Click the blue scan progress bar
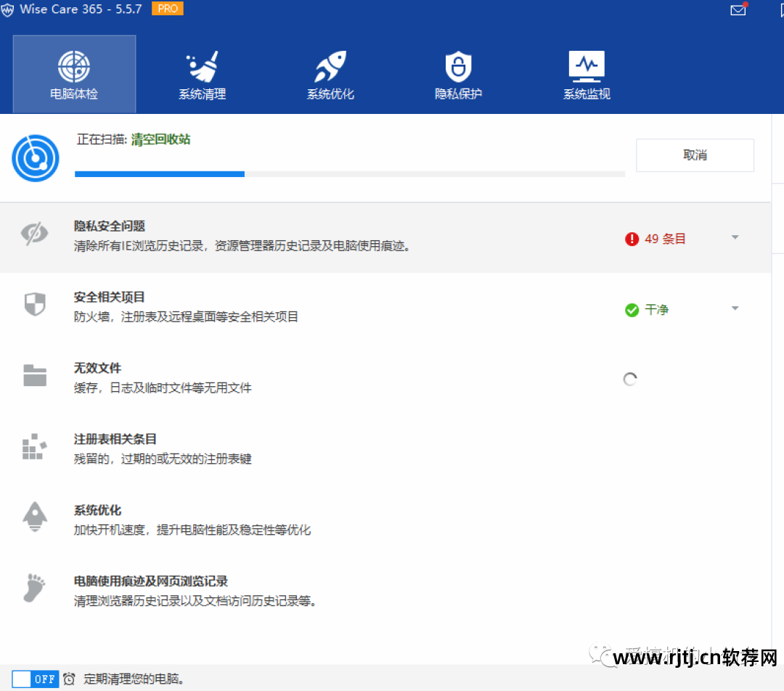Image resolution: width=784 pixels, height=691 pixels. click(160, 174)
